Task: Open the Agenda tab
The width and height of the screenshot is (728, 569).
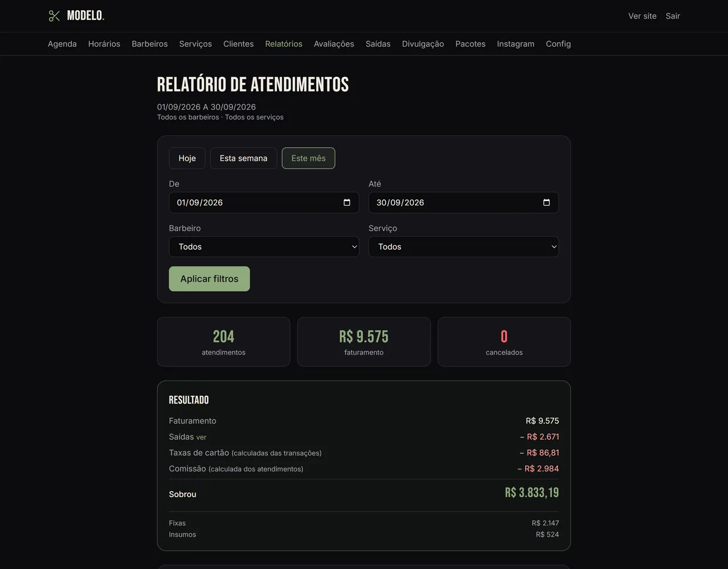Action: (62, 44)
